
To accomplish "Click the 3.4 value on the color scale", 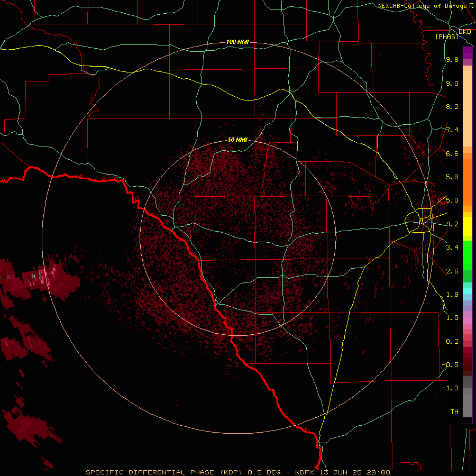I will [452, 248].
